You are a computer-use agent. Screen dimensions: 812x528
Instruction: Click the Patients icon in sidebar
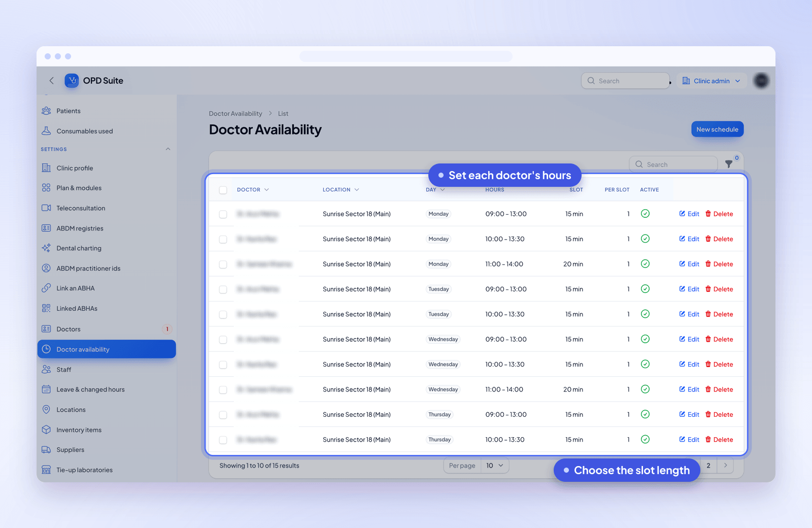(x=46, y=111)
